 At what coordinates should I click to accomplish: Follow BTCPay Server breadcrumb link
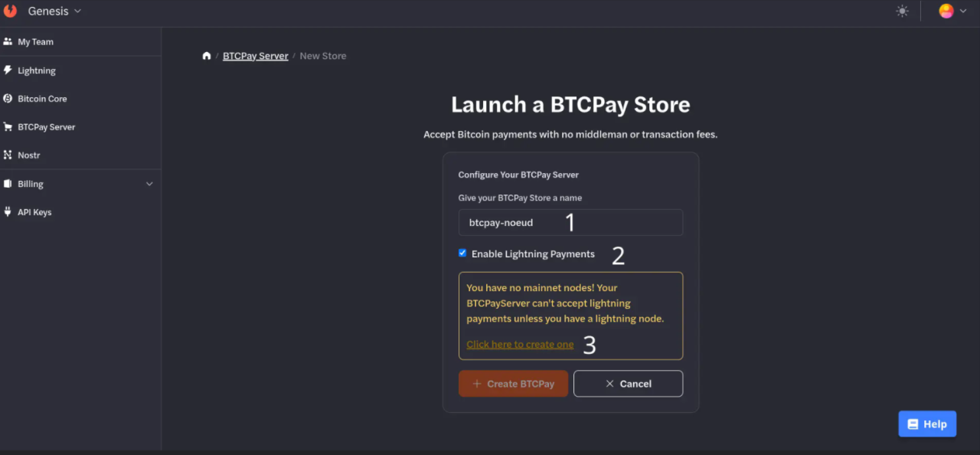256,56
